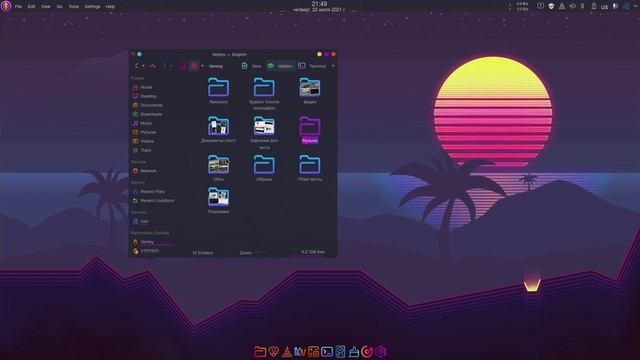
Task: Switch keyboard layout via the us indicator
Action: click(604, 7)
